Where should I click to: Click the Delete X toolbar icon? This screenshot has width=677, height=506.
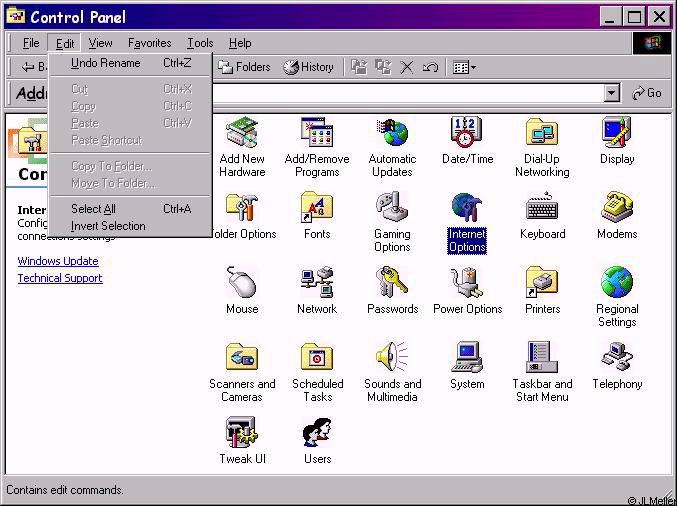tap(406, 67)
